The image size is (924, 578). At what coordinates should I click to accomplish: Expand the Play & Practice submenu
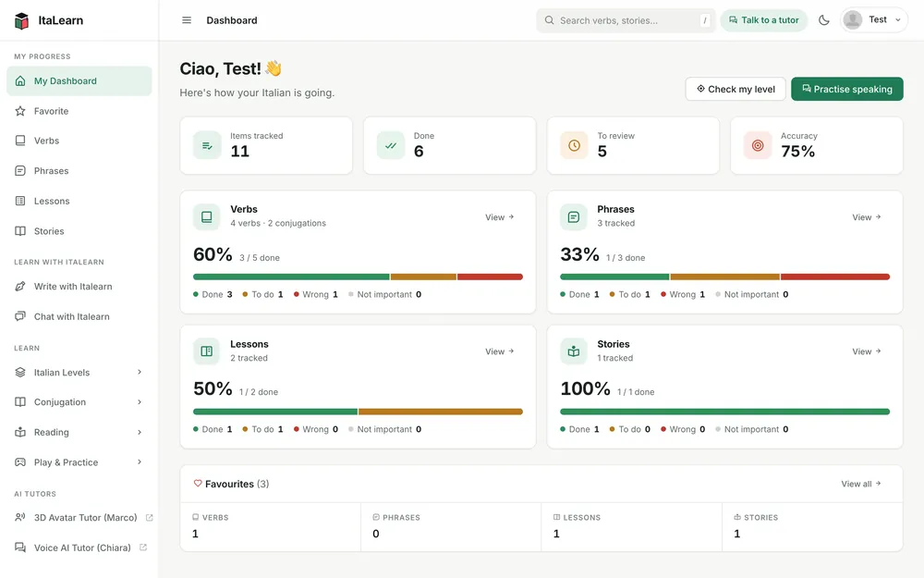(140, 461)
